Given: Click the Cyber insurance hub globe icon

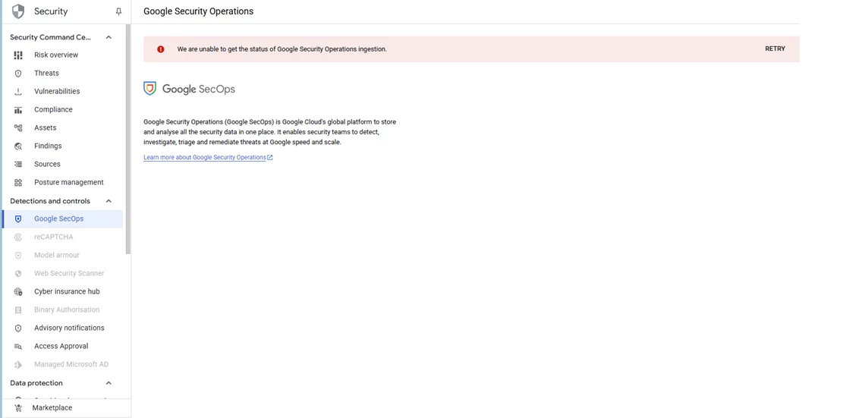Looking at the screenshot, I should (18, 292).
